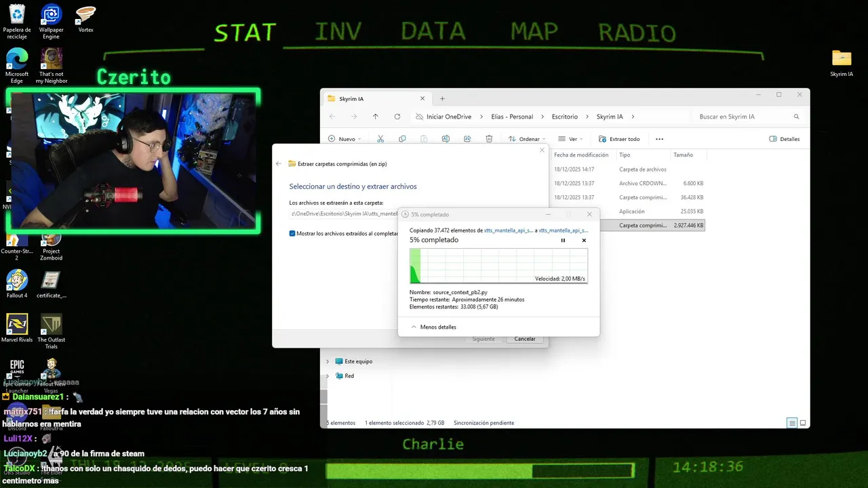Navigate to Escritorio in the breadcrumb

coord(565,117)
